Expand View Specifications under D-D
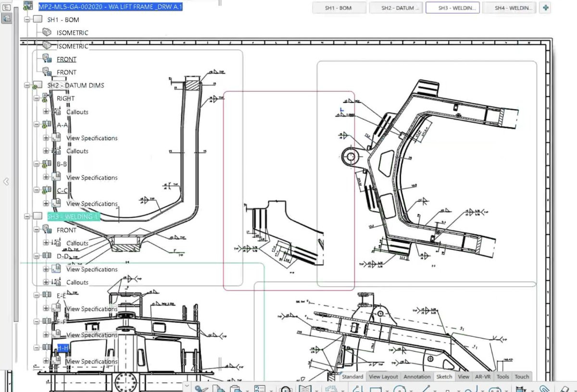577x392 pixels. 46,269
